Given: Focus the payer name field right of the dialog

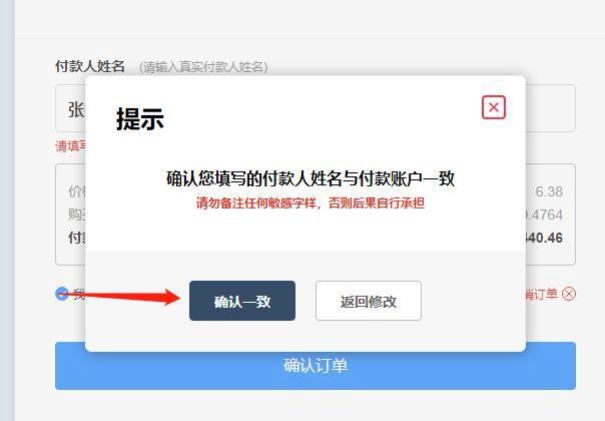Looking at the screenshot, I should 551,108.
